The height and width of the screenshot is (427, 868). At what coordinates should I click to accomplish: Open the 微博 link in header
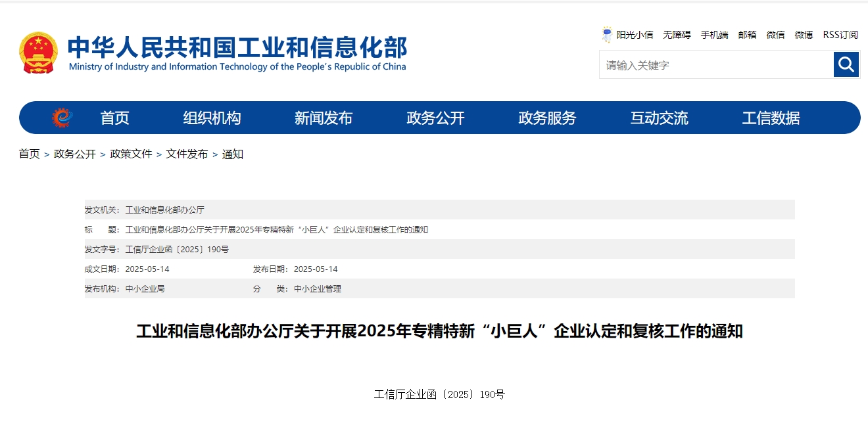tap(804, 35)
